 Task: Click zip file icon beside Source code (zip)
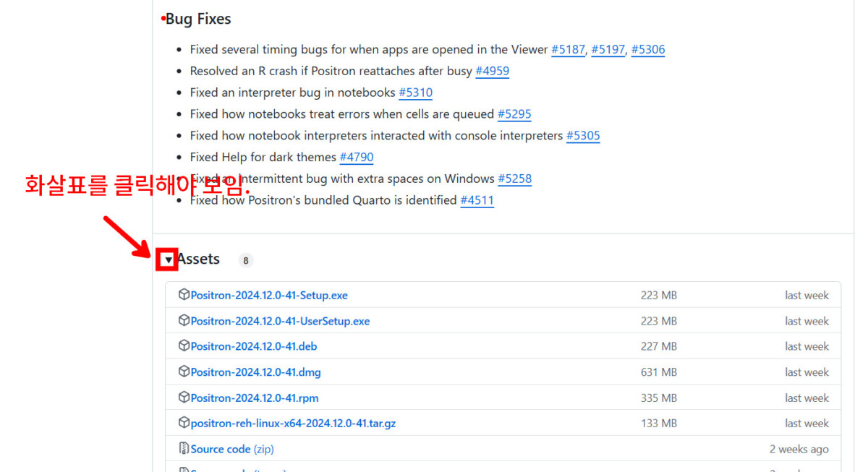click(x=184, y=448)
